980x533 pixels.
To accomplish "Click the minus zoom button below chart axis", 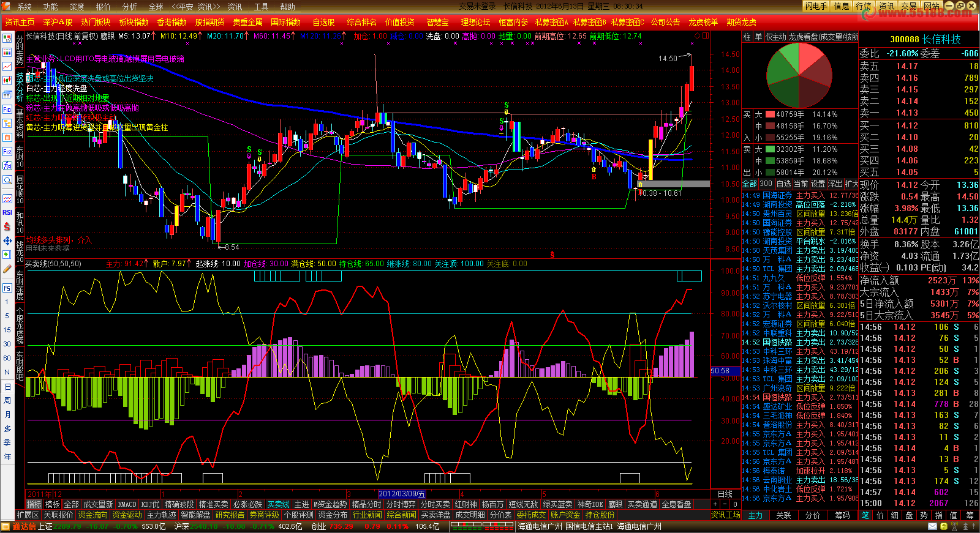I will coord(725,504).
